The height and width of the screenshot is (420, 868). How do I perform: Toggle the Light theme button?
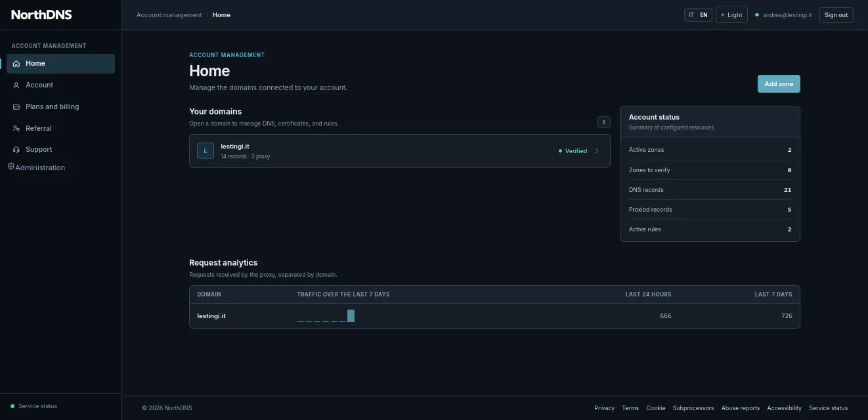pos(731,15)
